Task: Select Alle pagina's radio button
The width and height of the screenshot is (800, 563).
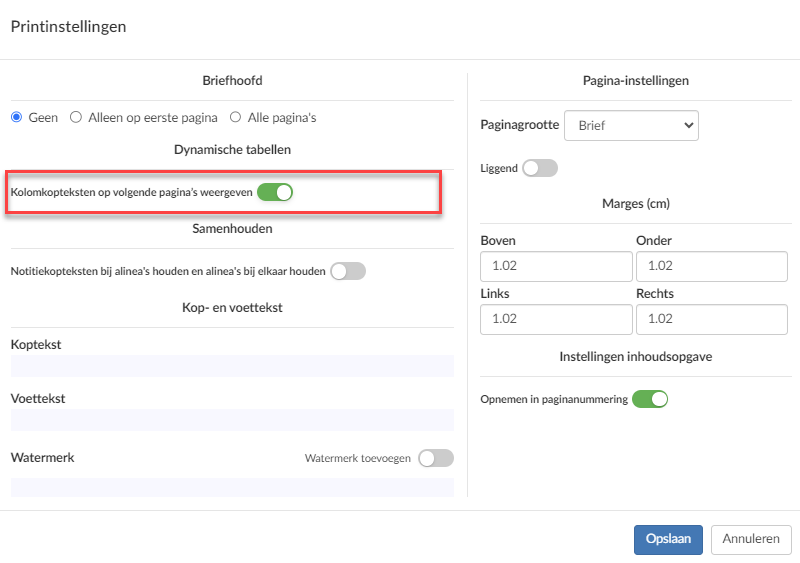Action: tap(235, 117)
